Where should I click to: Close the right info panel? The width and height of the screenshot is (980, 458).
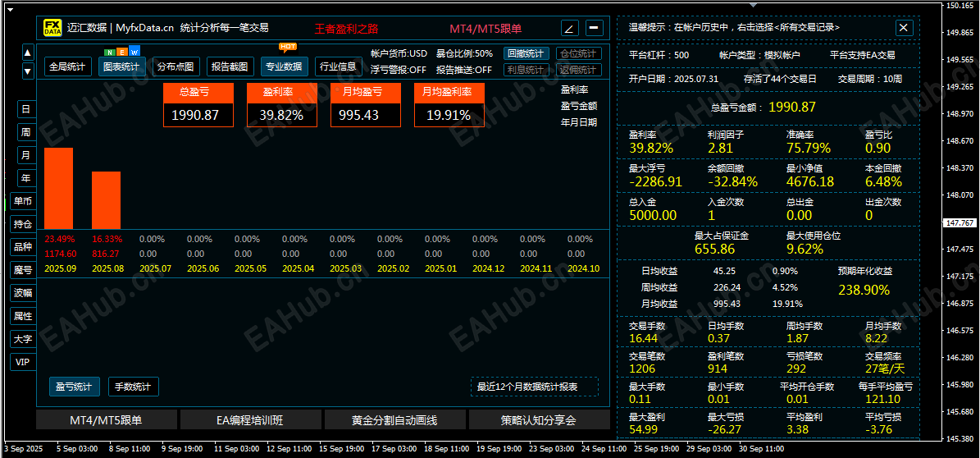coord(905,28)
